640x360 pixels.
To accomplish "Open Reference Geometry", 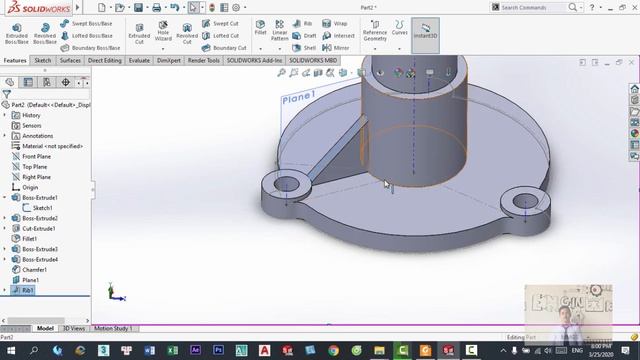I will click(375, 30).
